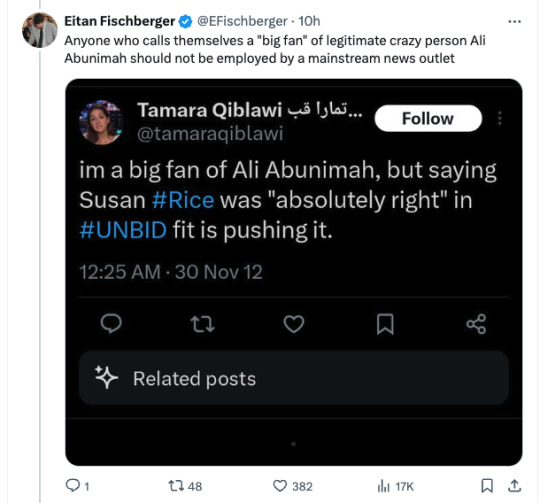Click reply bubble icon in embedded tweet
Screen dimensions: 540x503
111,324
